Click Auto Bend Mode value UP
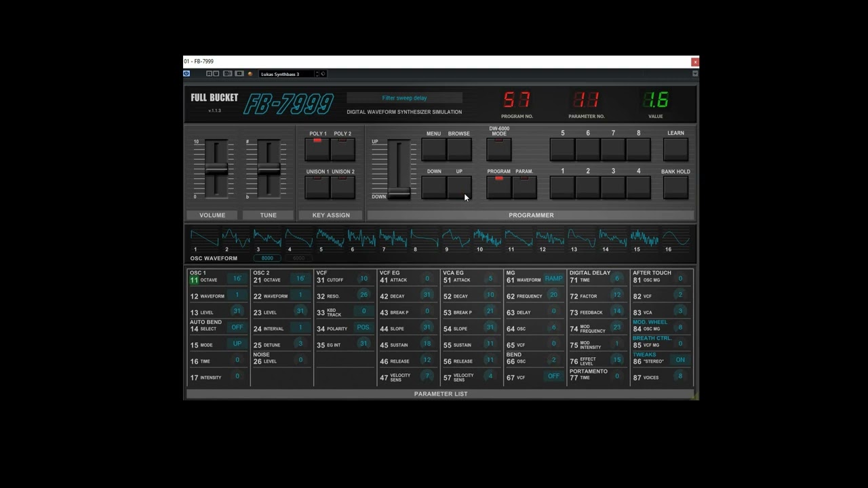Screen dimensions: 868x488 point(237,344)
